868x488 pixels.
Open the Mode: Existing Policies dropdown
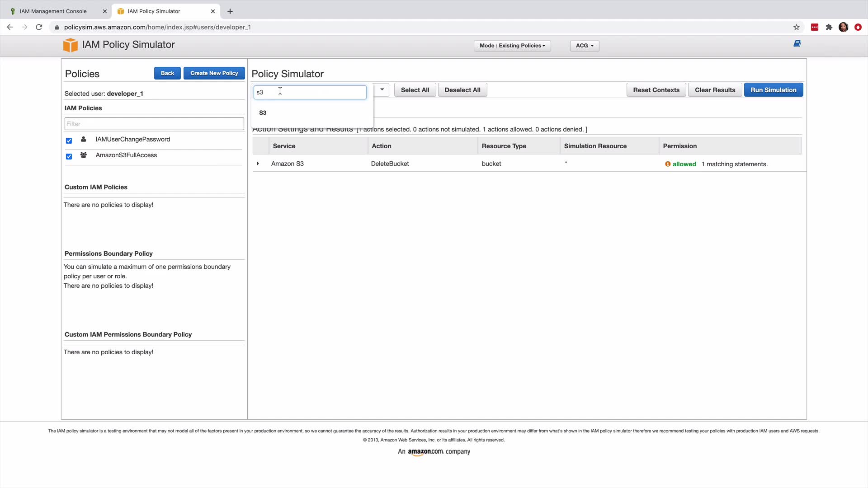tap(512, 46)
